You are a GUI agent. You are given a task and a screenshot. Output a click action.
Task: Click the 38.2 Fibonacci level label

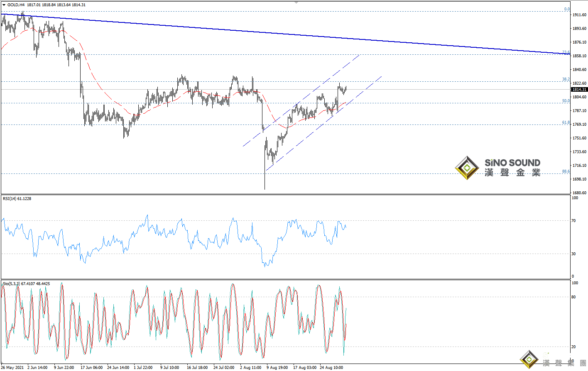(566, 79)
